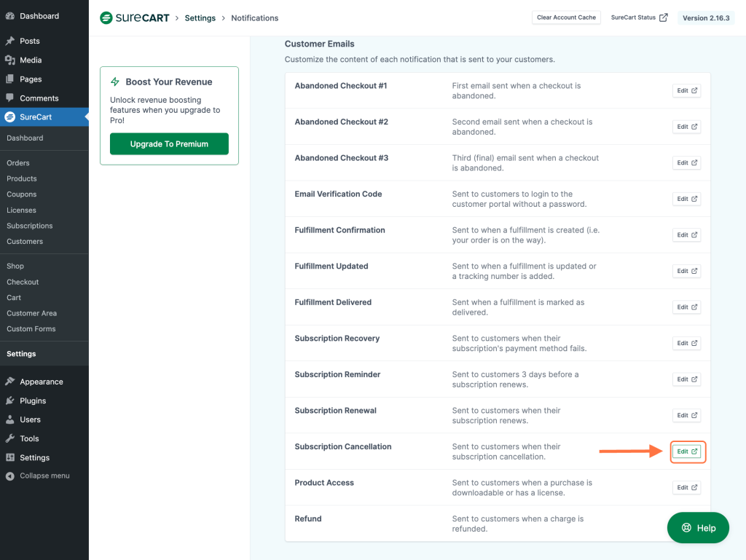Click the Notifications breadcrumb link

tap(254, 18)
